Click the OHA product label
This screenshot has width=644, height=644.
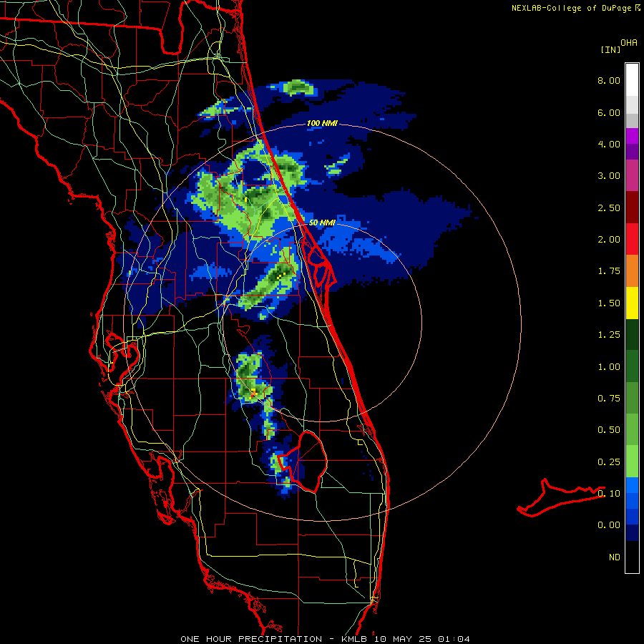point(629,42)
